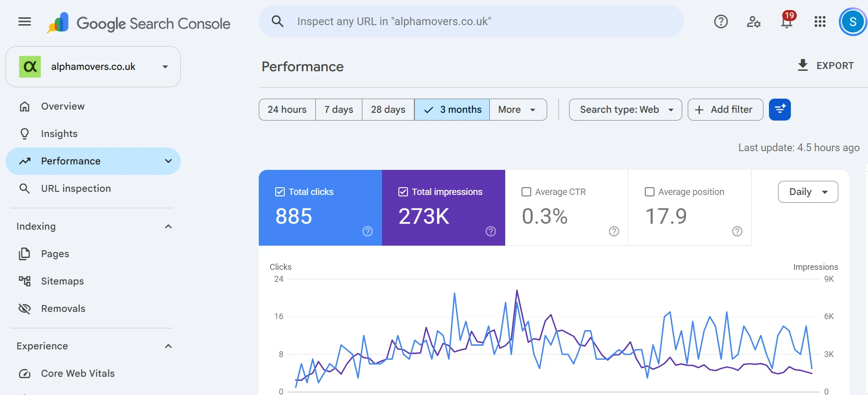Open the Search type: Web dropdown
This screenshot has height=395, width=868.
coord(625,110)
